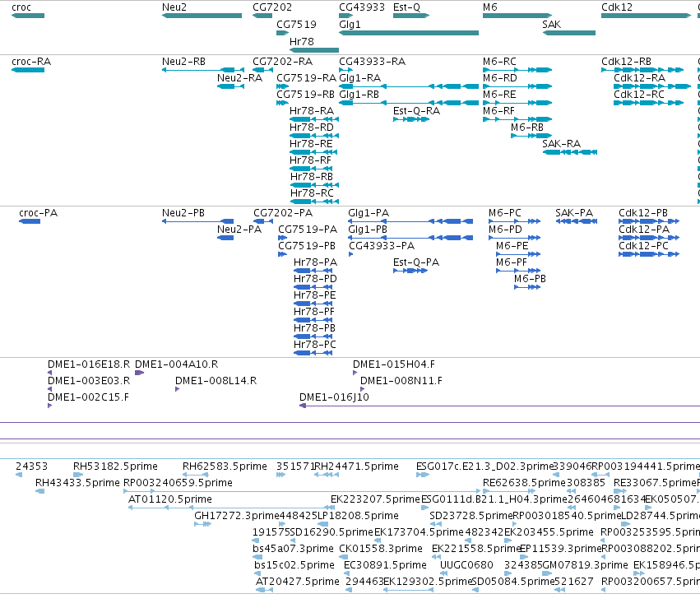700x594 pixels.
Task: Click the DME1-015H04.F marker
Action: tap(355, 373)
